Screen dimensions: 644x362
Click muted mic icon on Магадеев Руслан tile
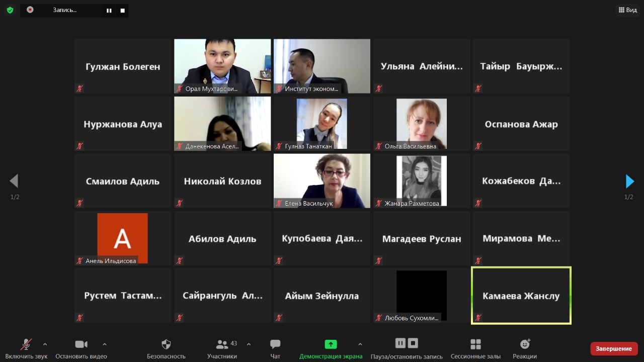[x=378, y=260]
